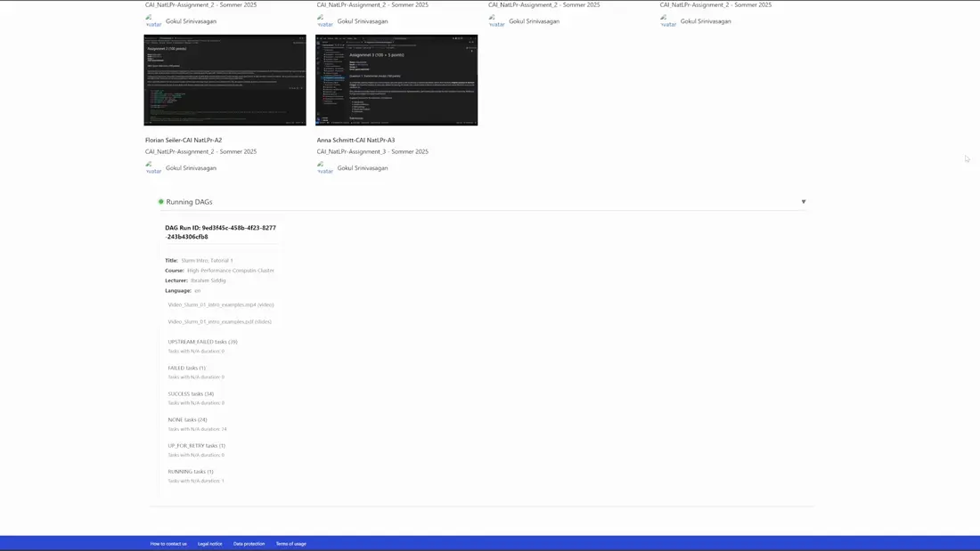Open the title Florian Seiler-CAI NatLPr-A2
980x551 pixels.
click(x=184, y=140)
